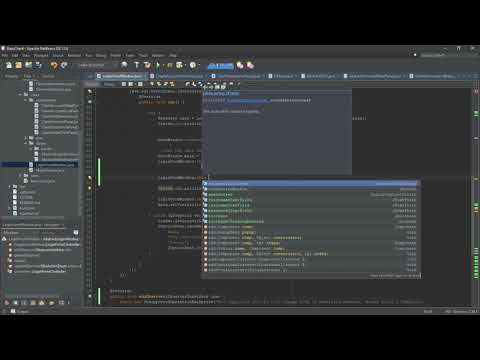Viewport: 480px width, 360px height.
Task: Click the Clean and Build icon
Action: (147, 65)
